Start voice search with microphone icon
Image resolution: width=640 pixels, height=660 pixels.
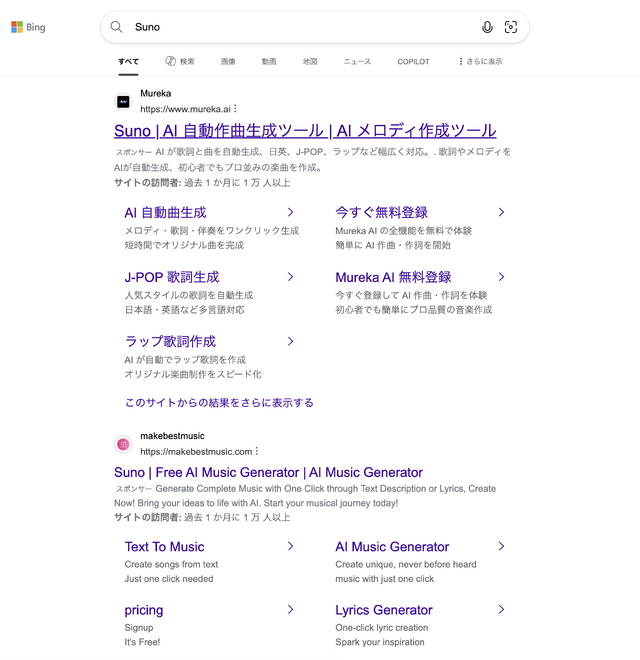pos(487,27)
